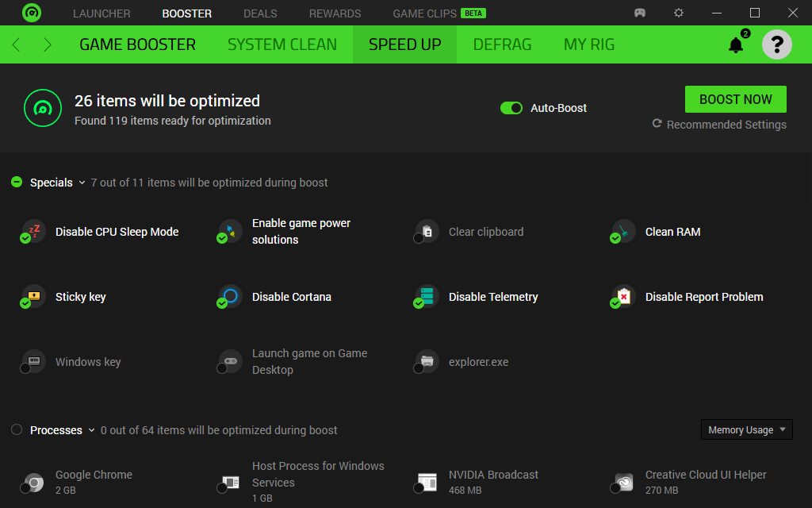Select all Processes with the empty checkbox
Image resolution: width=812 pixels, height=508 pixels.
point(17,430)
